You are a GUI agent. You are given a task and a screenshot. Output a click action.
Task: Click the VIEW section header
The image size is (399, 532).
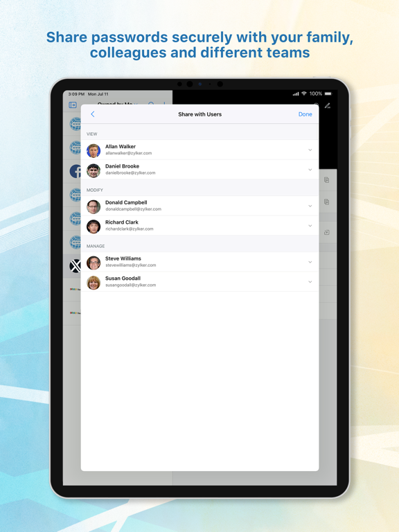[92, 134]
